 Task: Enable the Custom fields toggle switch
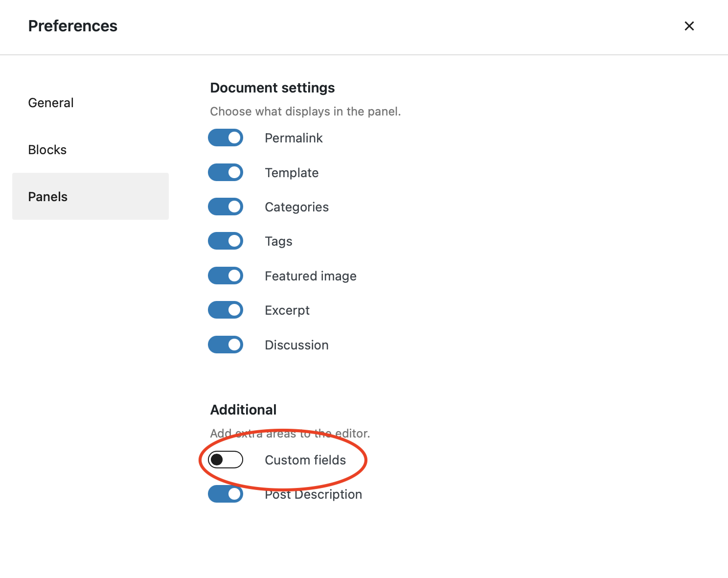(226, 460)
